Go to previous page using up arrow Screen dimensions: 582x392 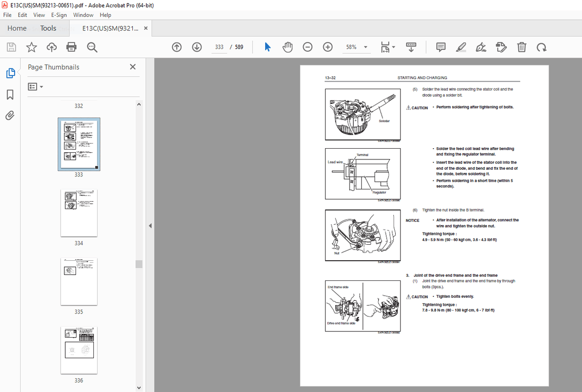(x=176, y=47)
